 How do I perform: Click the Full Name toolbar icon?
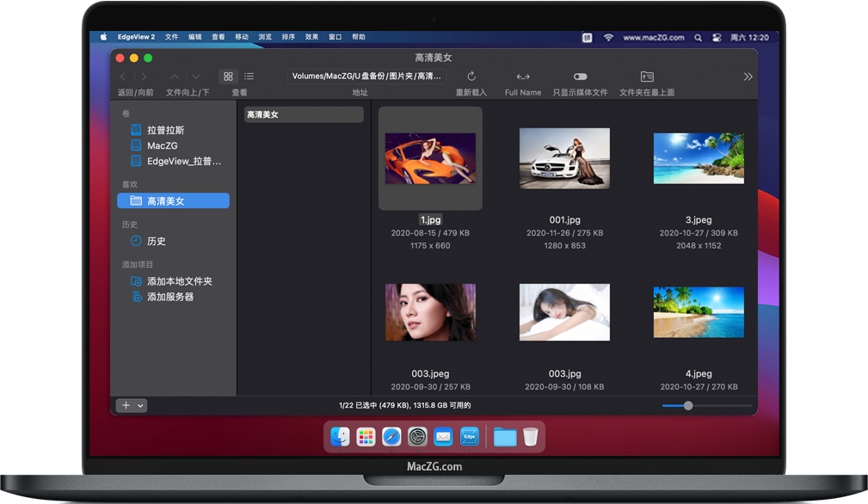tap(523, 77)
